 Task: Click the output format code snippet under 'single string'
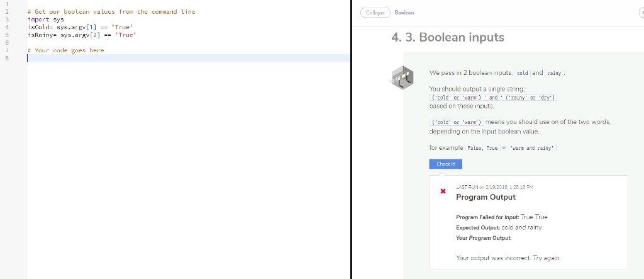pos(493,98)
